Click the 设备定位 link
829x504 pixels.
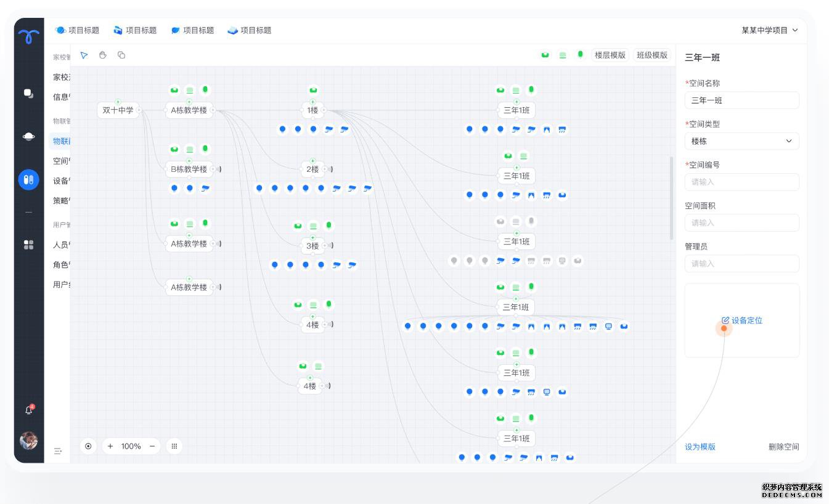[x=747, y=320]
